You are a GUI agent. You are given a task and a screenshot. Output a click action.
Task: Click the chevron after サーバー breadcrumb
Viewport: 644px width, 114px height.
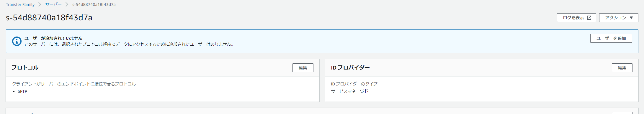click(x=67, y=4)
